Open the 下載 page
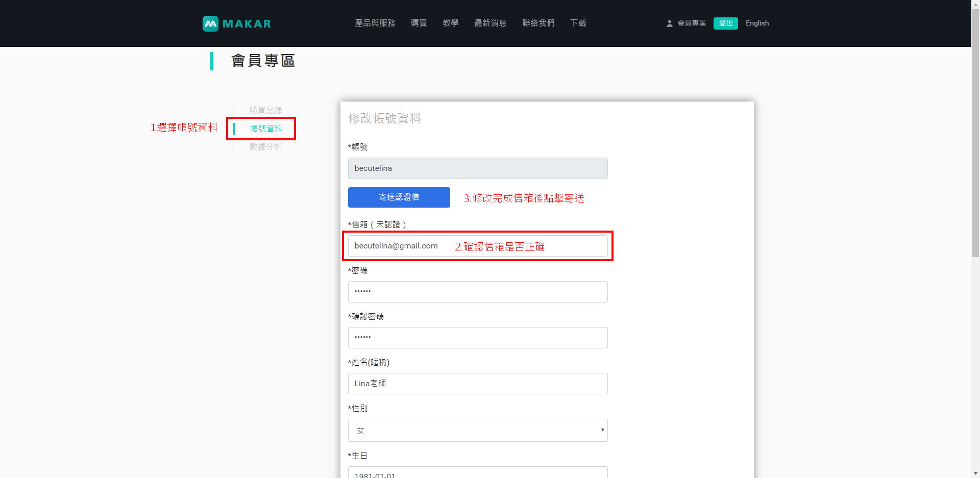The width and height of the screenshot is (980, 478). pyautogui.click(x=578, y=23)
